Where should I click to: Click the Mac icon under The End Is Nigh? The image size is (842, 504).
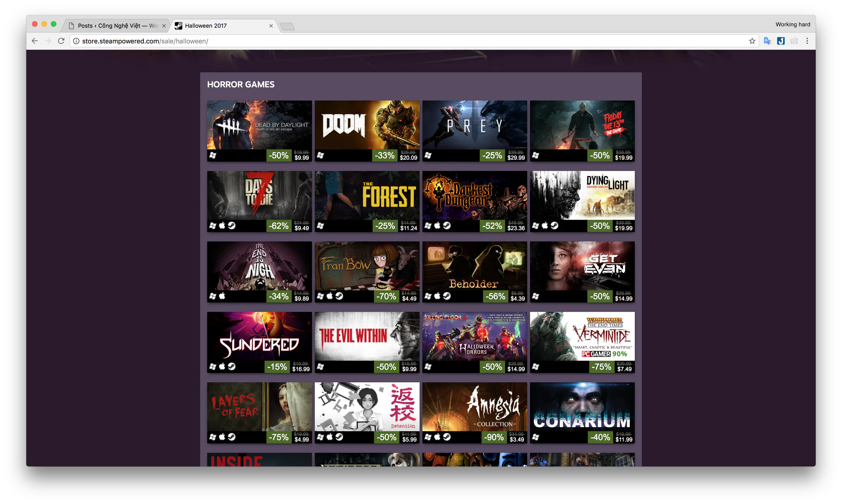pyautogui.click(x=222, y=296)
